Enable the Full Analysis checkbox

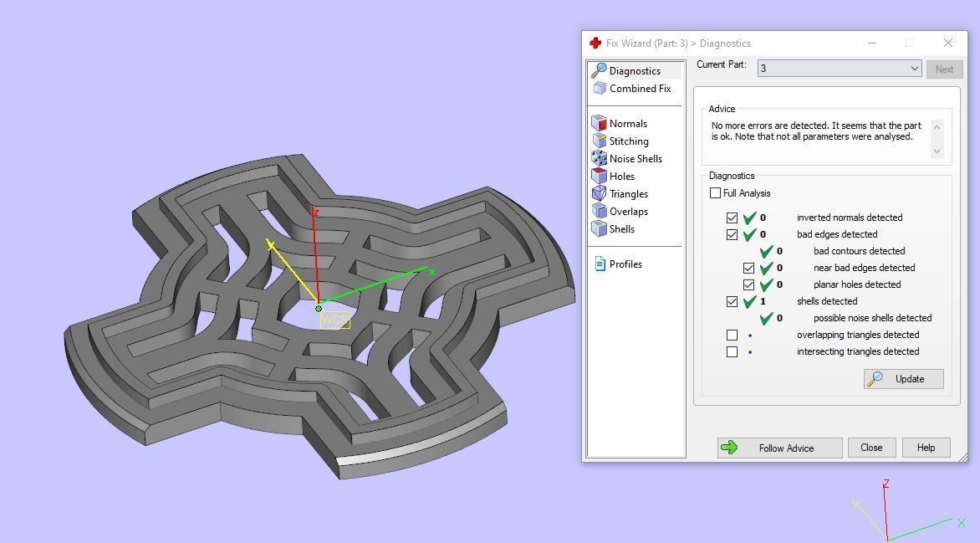coord(716,193)
